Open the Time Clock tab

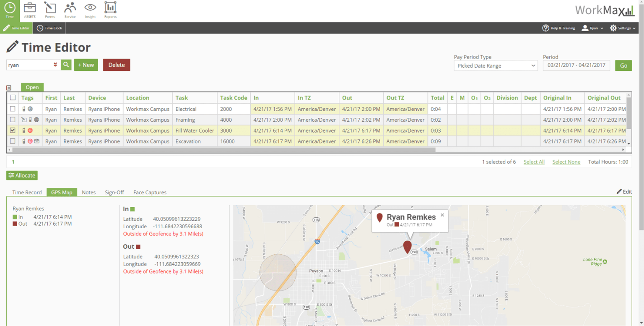click(x=49, y=28)
